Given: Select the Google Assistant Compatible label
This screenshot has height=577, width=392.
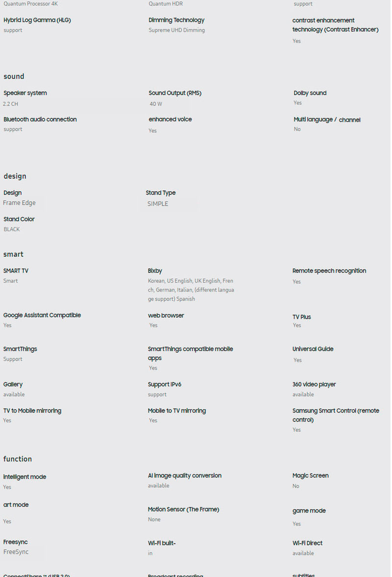Looking at the screenshot, I should click(x=42, y=316).
